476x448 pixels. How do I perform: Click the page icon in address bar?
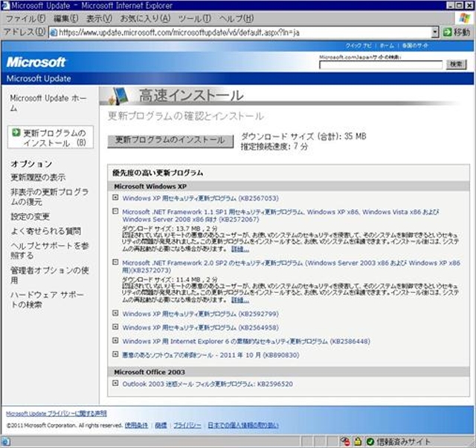pyautogui.click(x=54, y=32)
